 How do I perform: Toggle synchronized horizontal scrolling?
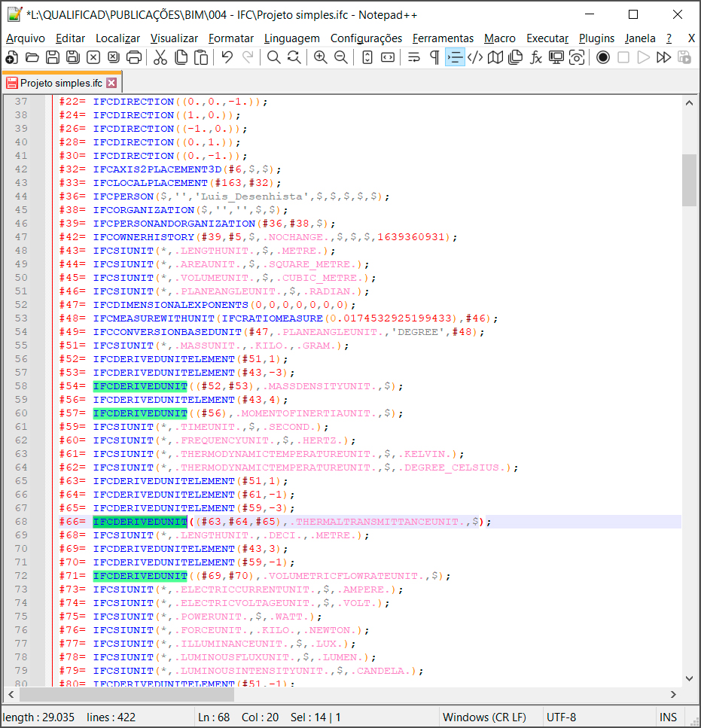tap(388, 57)
